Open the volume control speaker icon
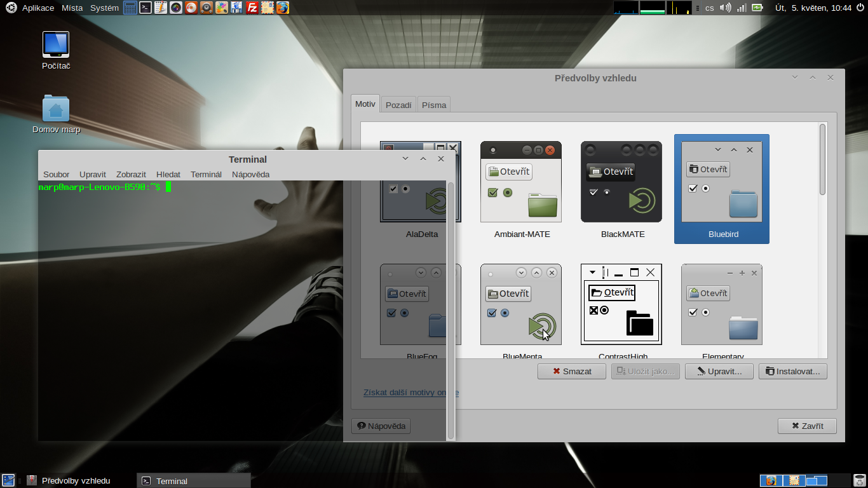The width and height of the screenshot is (868, 488). click(725, 8)
